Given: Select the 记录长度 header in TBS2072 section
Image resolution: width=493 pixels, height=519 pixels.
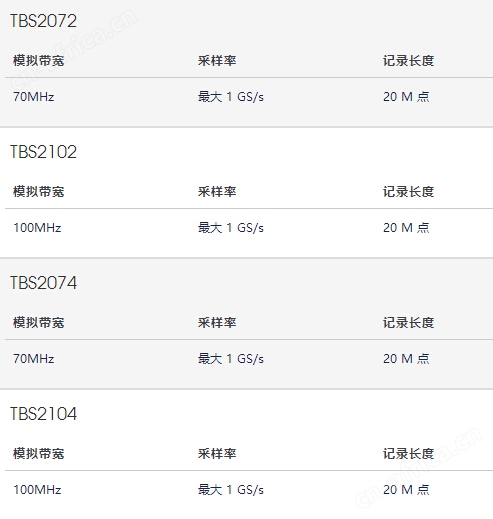Looking at the screenshot, I should point(408,61).
